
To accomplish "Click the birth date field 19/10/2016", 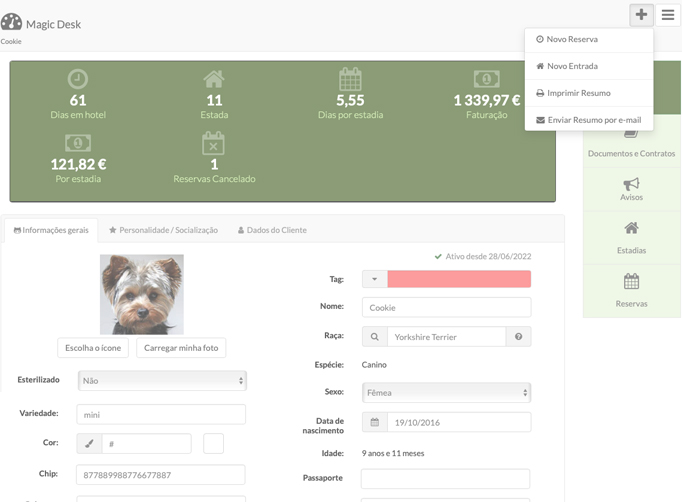I will click(459, 422).
